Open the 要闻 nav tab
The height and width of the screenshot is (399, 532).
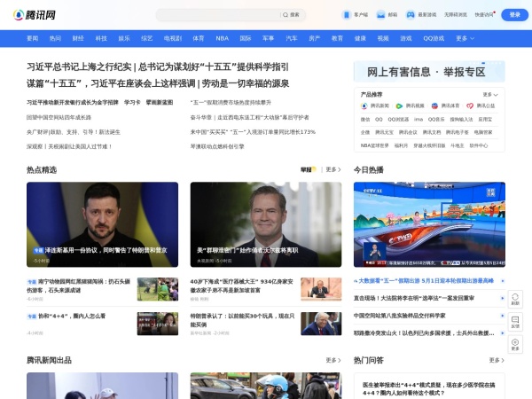click(33, 38)
